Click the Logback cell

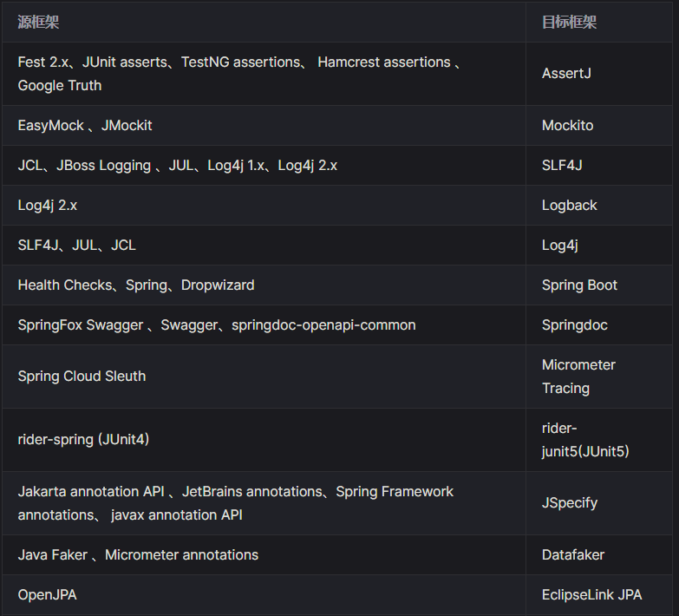599,205
